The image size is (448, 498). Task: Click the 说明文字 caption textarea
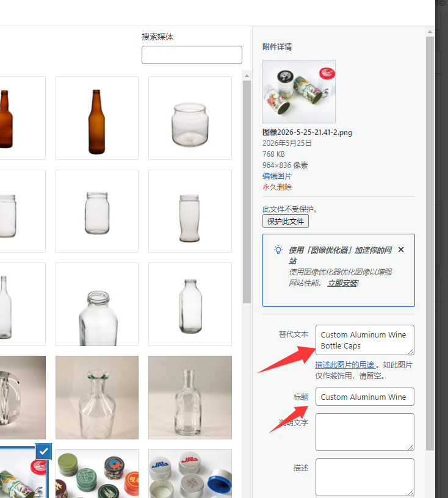click(x=365, y=432)
